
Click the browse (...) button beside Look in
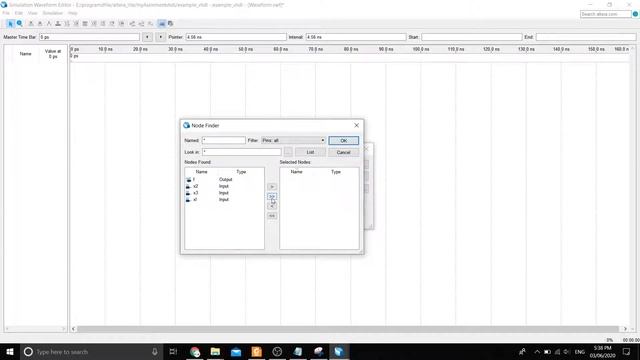[288, 152]
